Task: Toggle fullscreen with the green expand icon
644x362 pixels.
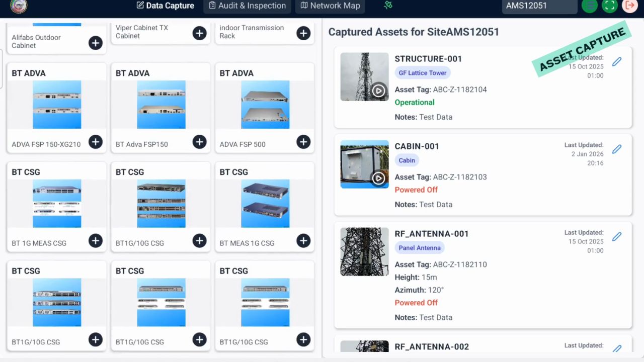Action: tap(610, 6)
